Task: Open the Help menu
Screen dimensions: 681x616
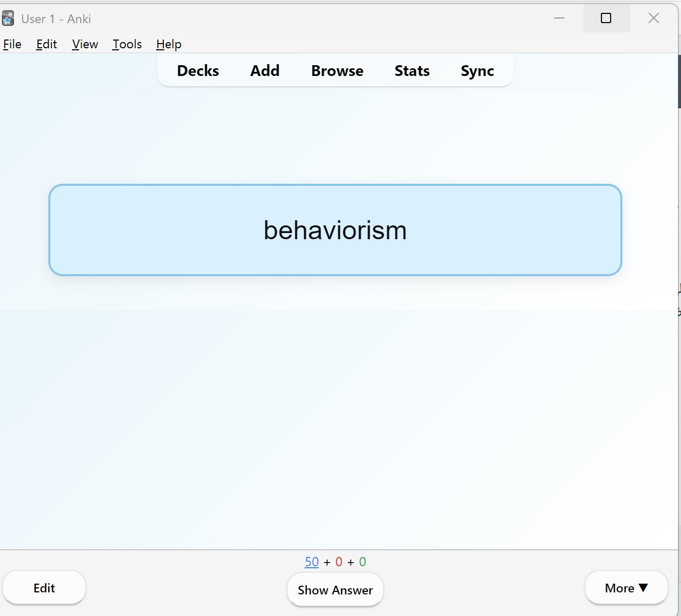Action: click(168, 44)
